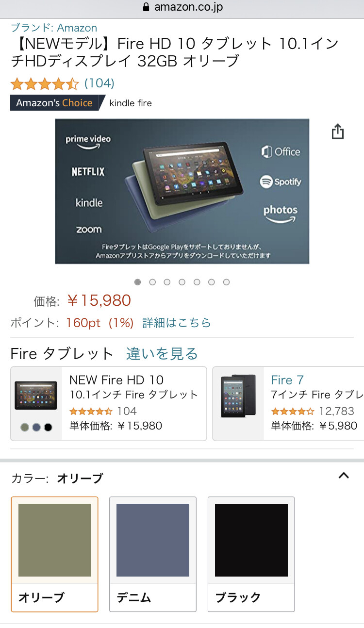
Task: Open the 104 reviews count link
Action: [99, 83]
